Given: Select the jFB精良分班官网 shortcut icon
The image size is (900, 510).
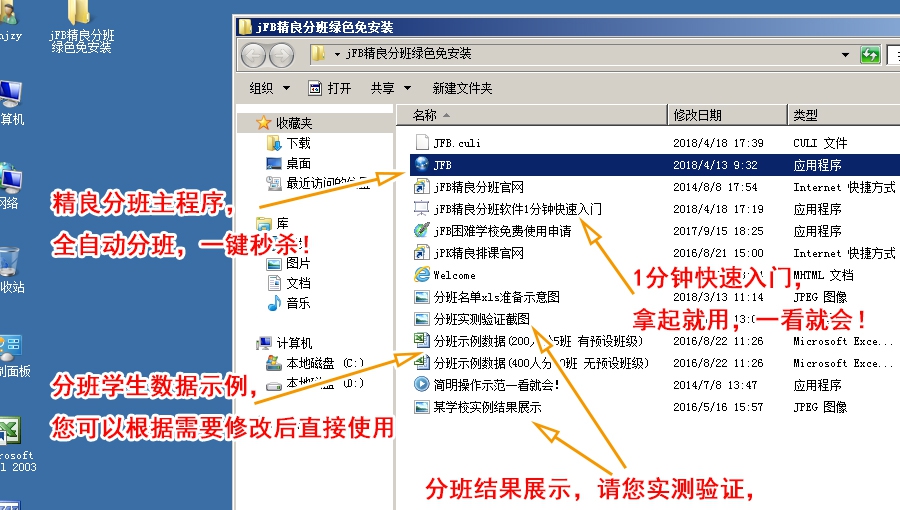Looking at the screenshot, I should 422,186.
